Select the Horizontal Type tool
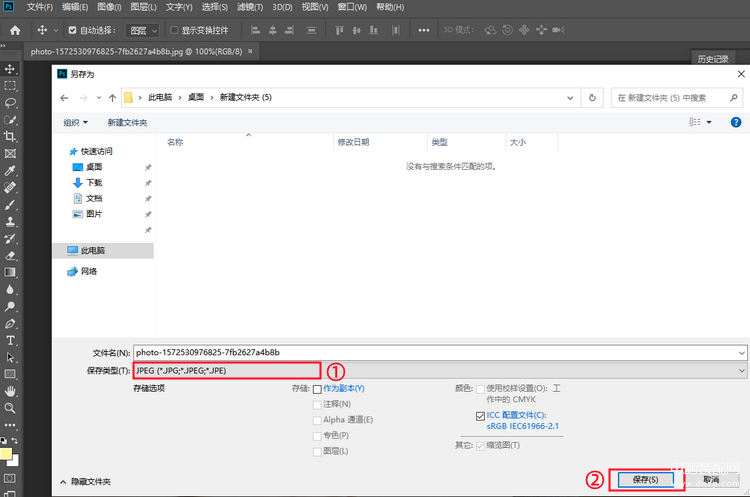 click(x=10, y=341)
